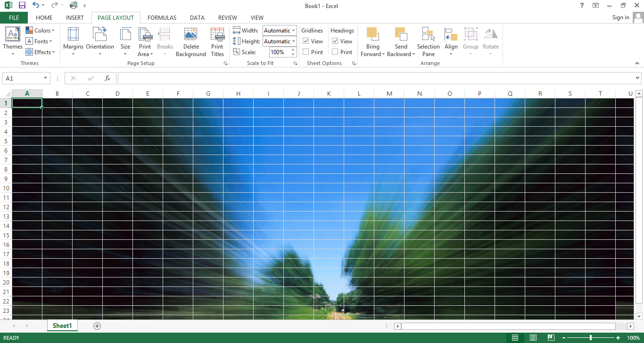Undo the last action
This screenshot has height=343, width=644.
(x=36, y=5)
